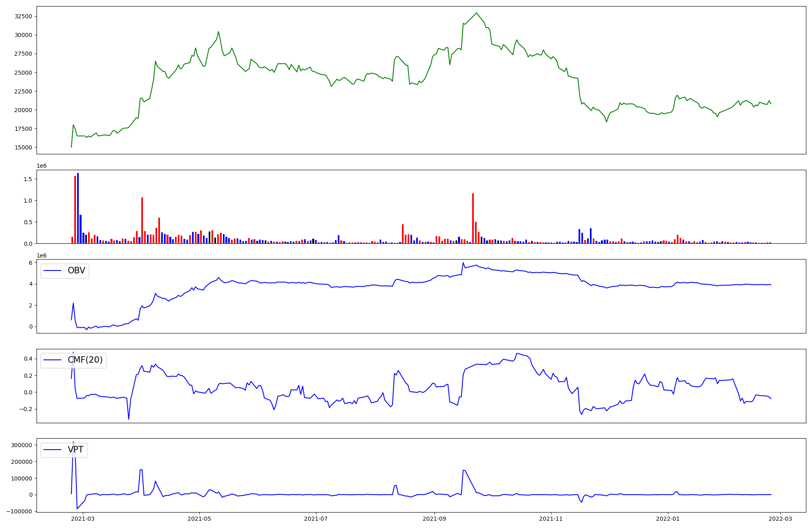Click the 2021-05 x-axis date label
The height and width of the screenshot is (528, 812).
coord(199,519)
